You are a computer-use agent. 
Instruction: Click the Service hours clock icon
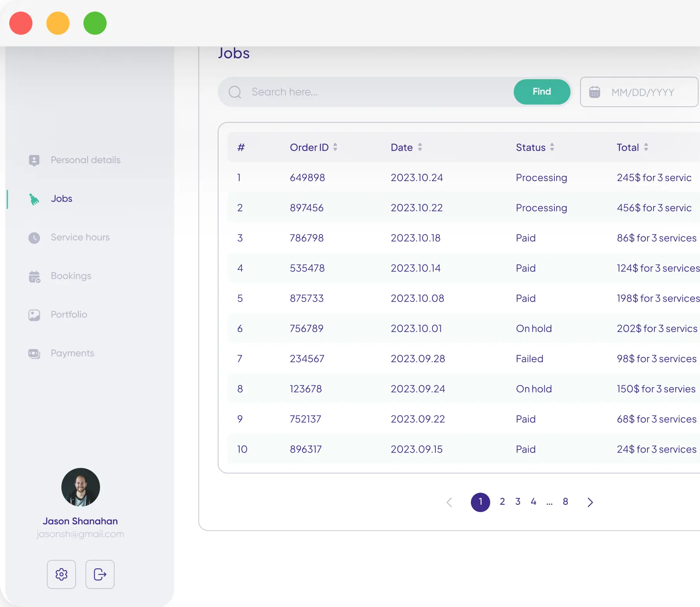click(34, 238)
